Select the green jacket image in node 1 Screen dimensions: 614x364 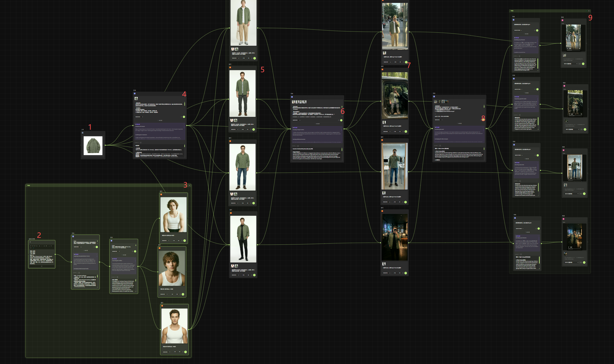click(93, 146)
